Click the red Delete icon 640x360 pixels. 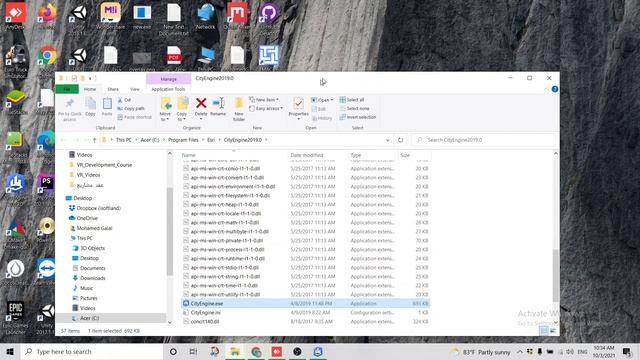pyautogui.click(x=201, y=103)
